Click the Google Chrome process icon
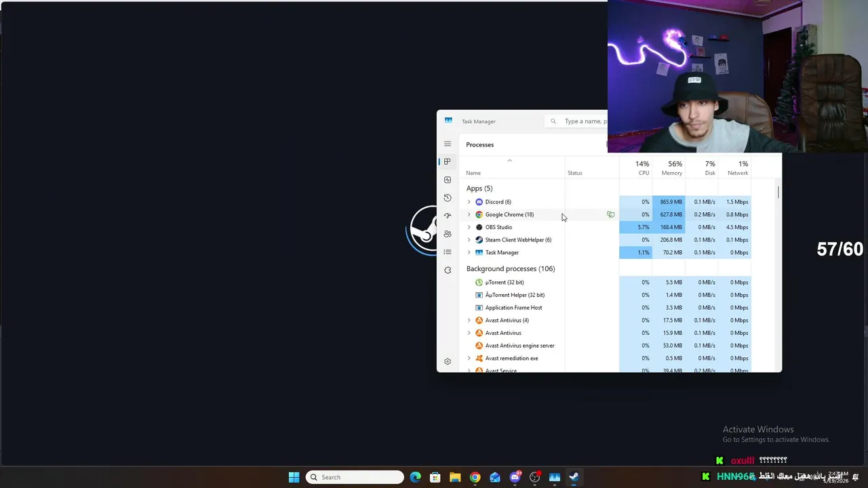 click(x=479, y=214)
